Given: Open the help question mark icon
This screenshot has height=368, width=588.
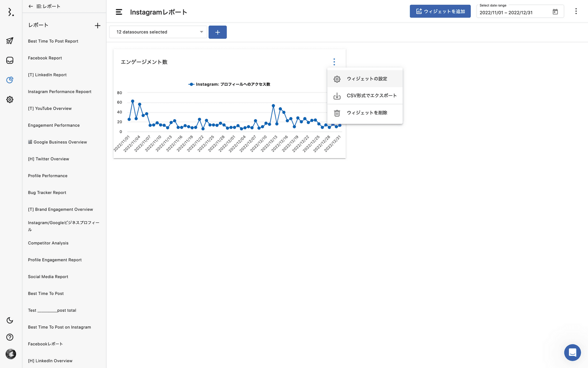Looking at the screenshot, I should pyautogui.click(x=10, y=337).
